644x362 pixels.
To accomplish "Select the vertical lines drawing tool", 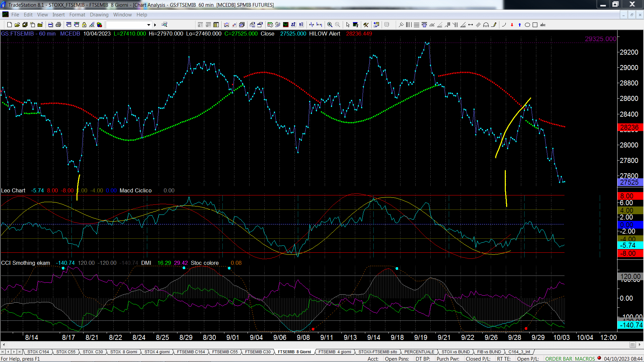I will point(409,25).
